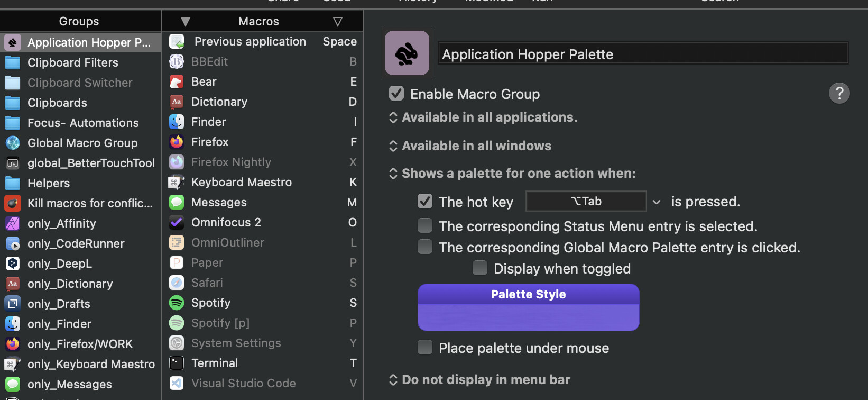Click the System Settings gear icon
This screenshot has height=400, width=868.
click(x=177, y=343)
